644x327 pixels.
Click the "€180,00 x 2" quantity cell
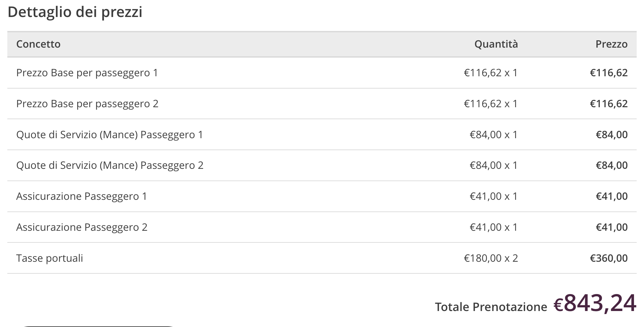tap(491, 258)
